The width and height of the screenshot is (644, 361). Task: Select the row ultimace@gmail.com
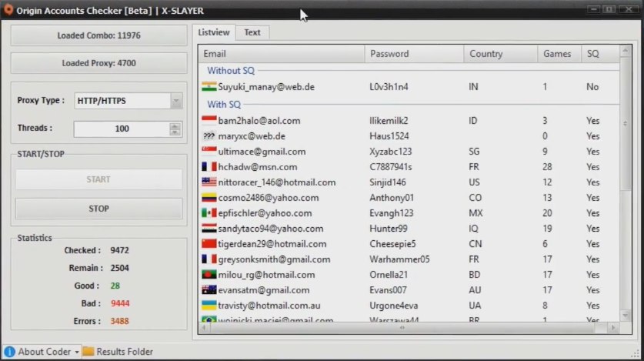[x=409, y=151]
